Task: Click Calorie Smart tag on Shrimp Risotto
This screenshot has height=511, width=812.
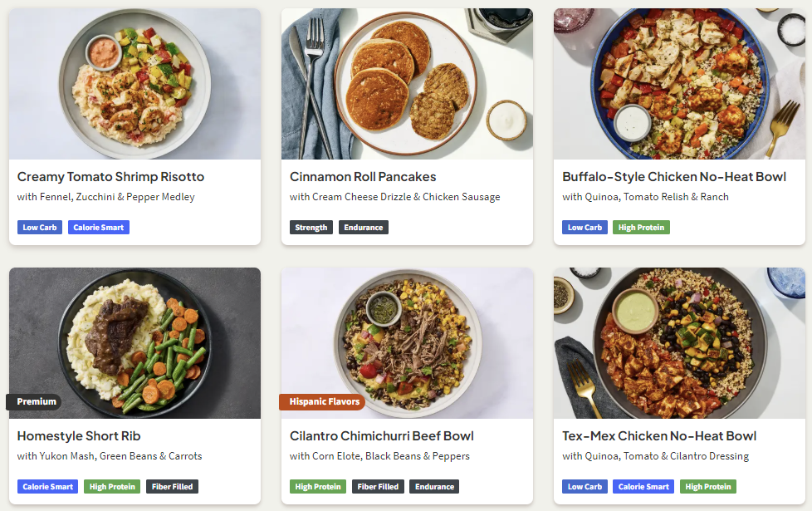Action: [x=99, y=228]
